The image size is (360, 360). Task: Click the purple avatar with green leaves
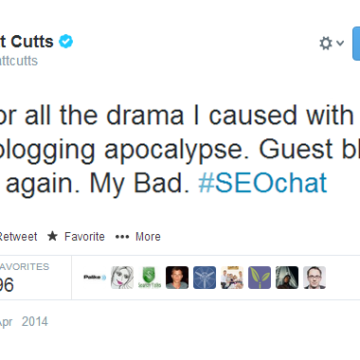pos(259,277)
